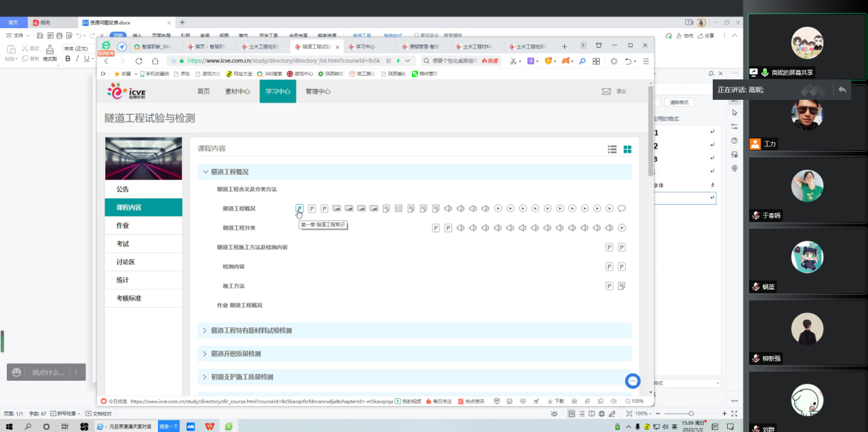Go to 素材中心 in top navigation

[237, 92]
